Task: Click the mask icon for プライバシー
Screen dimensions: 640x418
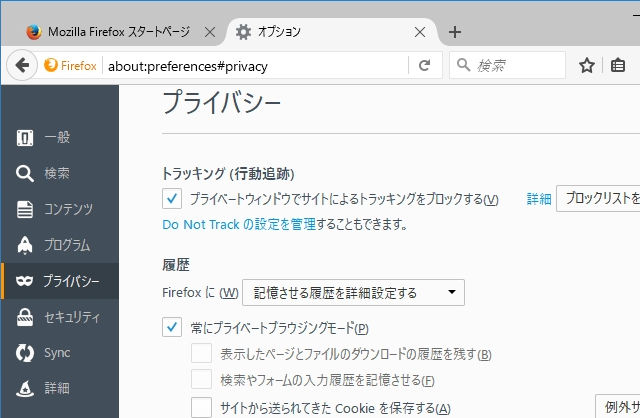Action: click(x=24, y=281)
